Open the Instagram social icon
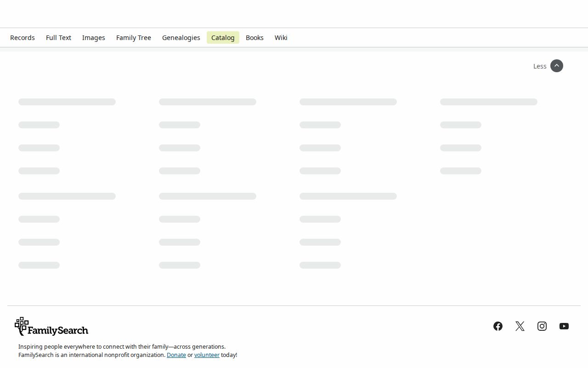The image size is (588, 368). [x=542, y=326]
